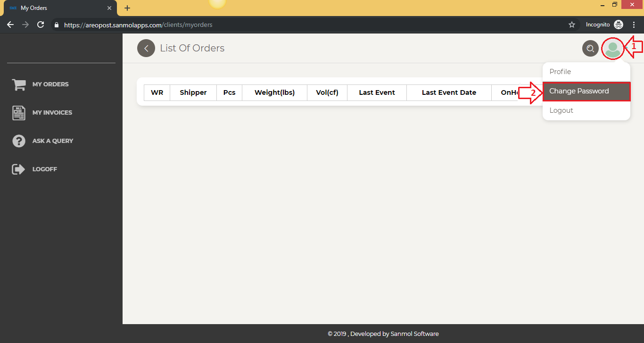Click the My Invoices bill icon
644x343 pixels.
(19, 113)
